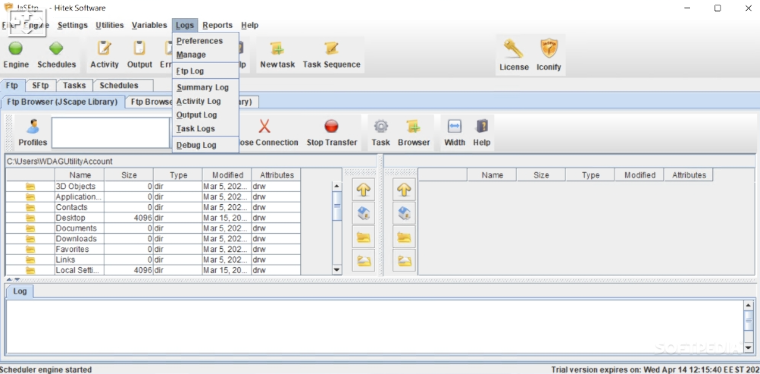Image resolution: width=760 pixels, height=374 pixels.
Task: Click the Iconify shield icon
Action: (549, 48)
